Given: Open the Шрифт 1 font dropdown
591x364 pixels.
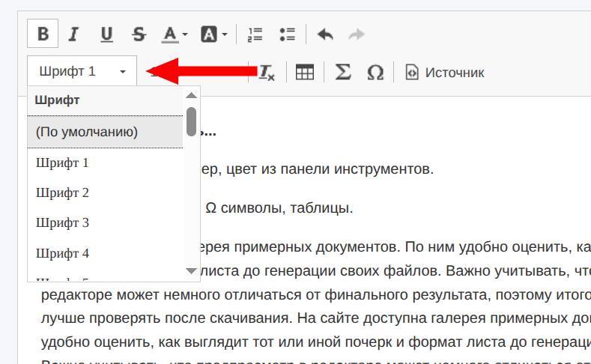Looking at the screenshot, I should pos(82,71).
